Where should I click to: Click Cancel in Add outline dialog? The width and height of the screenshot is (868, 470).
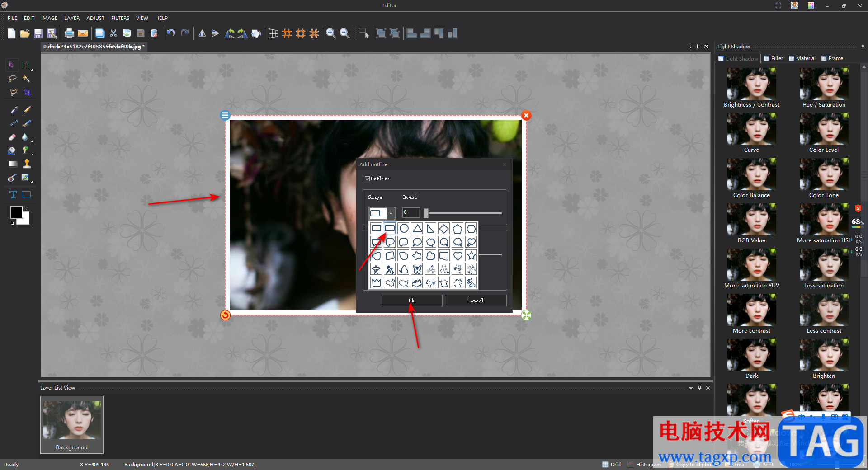[476, 301]
